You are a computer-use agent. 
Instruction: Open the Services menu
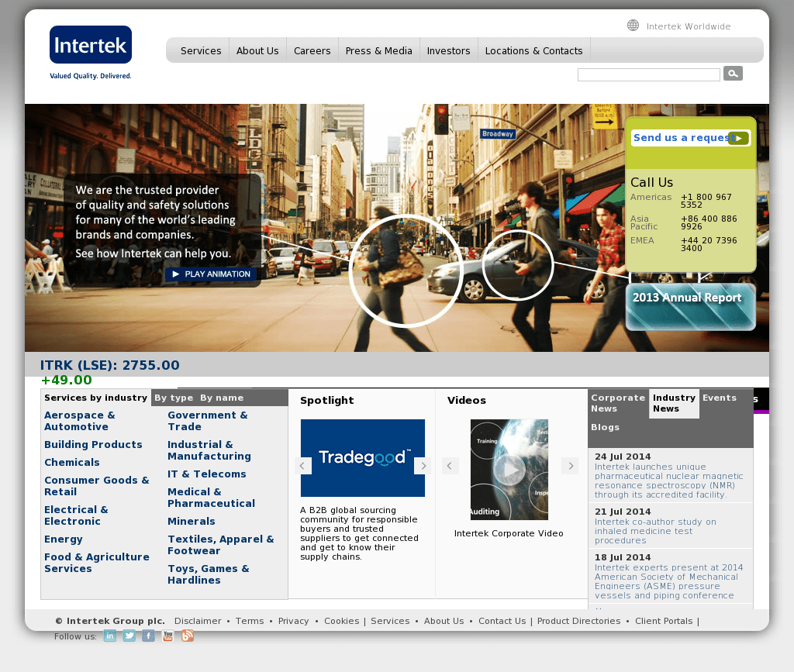pyautogui.click(x=201, y=50)
